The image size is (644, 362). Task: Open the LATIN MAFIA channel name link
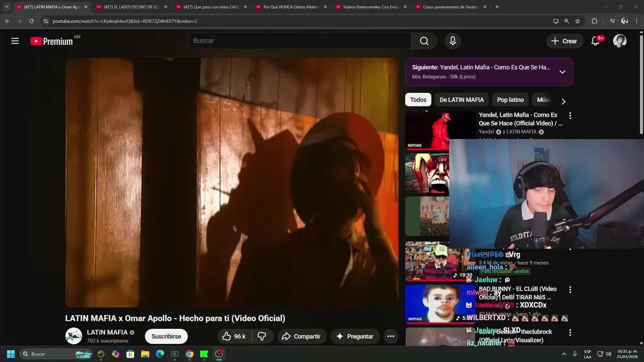(107, 332)
